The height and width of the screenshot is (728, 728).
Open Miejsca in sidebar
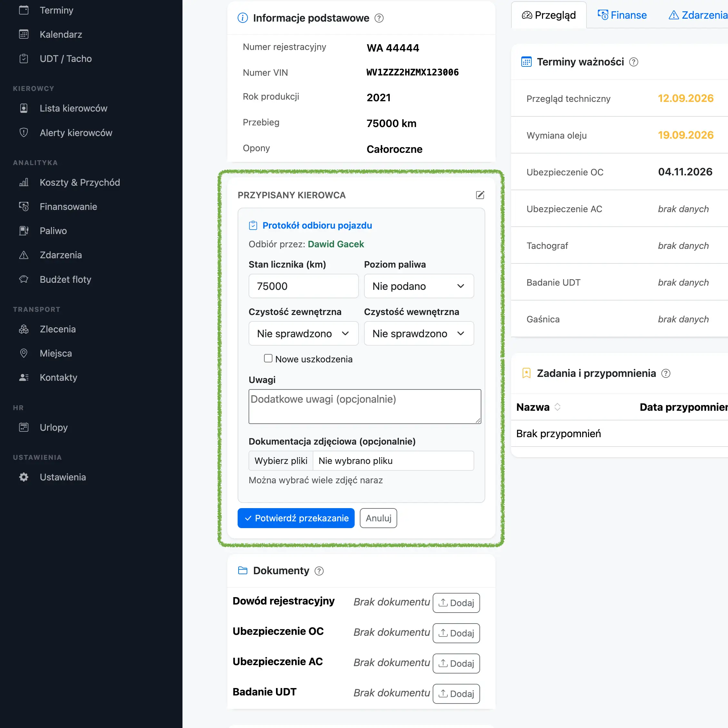56,353
